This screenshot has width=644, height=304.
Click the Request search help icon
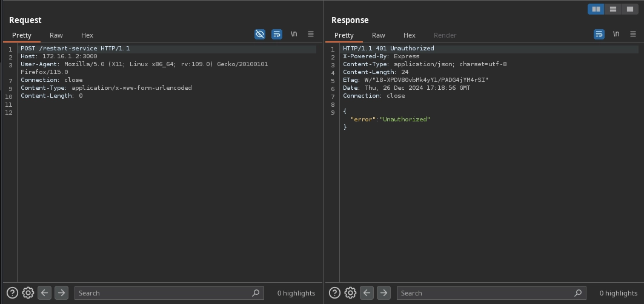pos(12,293)
